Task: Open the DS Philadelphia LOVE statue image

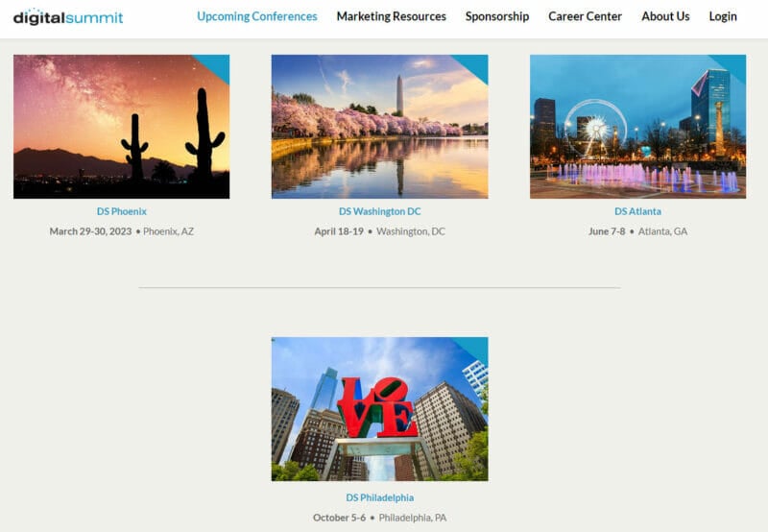Action: pyautogui.click(x=379, y=409)
